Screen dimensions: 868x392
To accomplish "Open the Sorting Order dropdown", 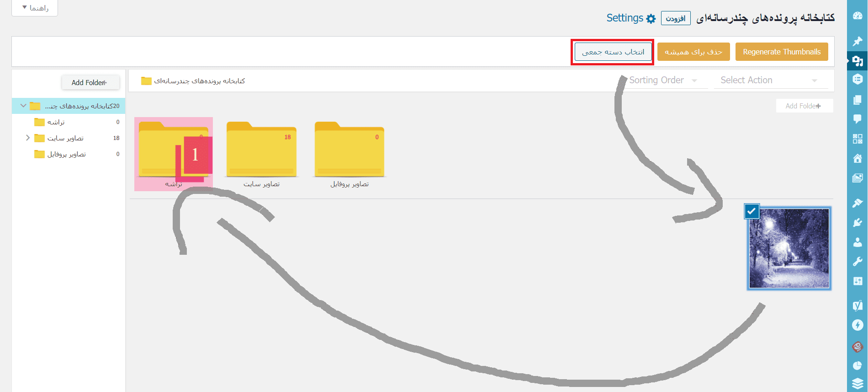I will (662, 81).
